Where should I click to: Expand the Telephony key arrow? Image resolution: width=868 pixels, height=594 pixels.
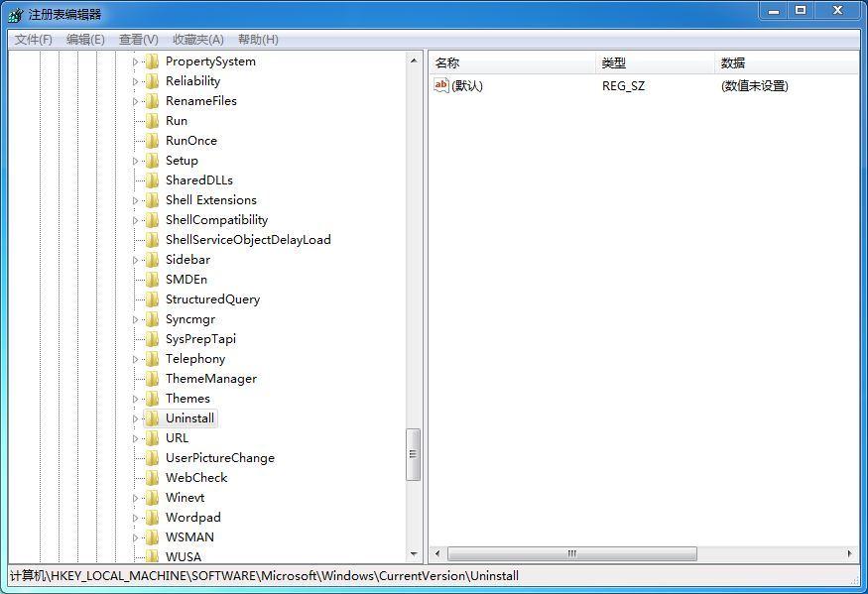pyautogui.click(x=136, y=359)
